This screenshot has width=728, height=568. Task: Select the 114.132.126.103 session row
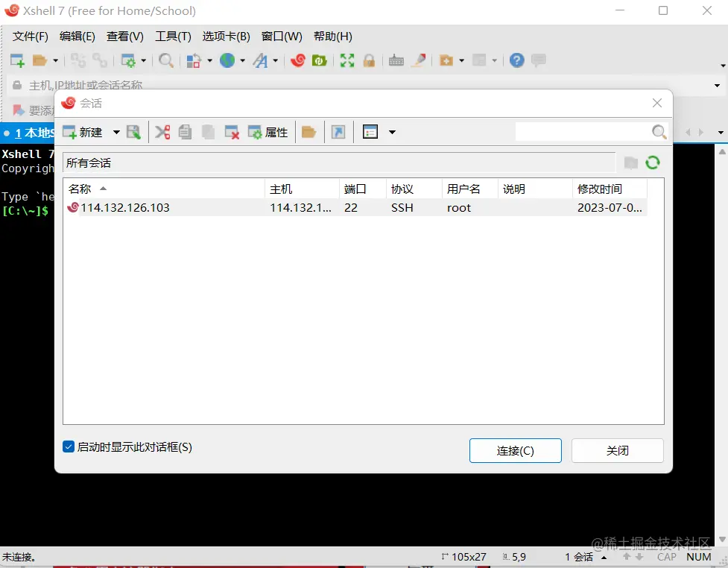click(355, 208)
